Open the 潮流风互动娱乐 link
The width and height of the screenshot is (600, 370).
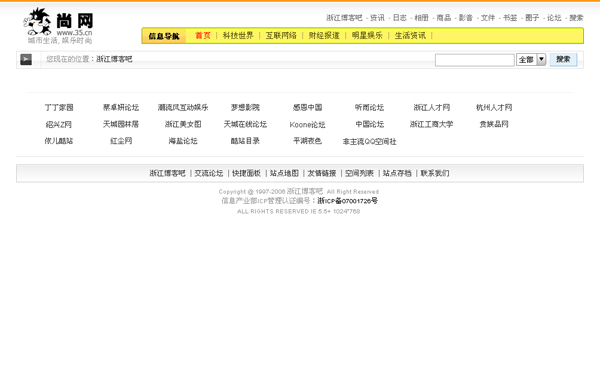tap(183, 108)
